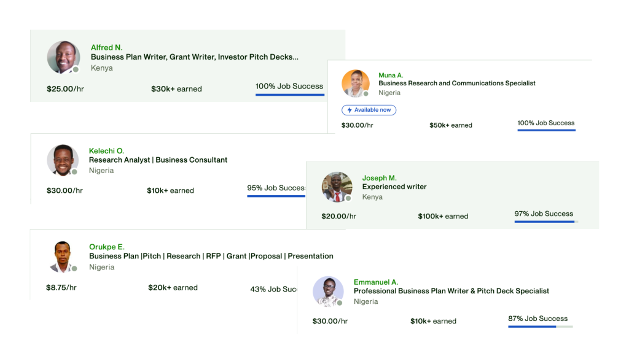Open Orukpe E.'s profile photo
This screenshot has width=629, height=364.
(x=63, y=257)
